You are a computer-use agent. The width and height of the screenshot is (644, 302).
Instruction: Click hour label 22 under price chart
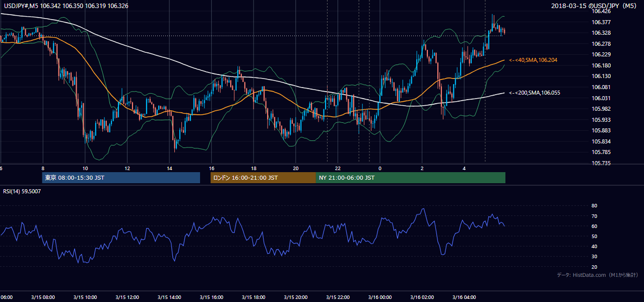coord(338,168)
